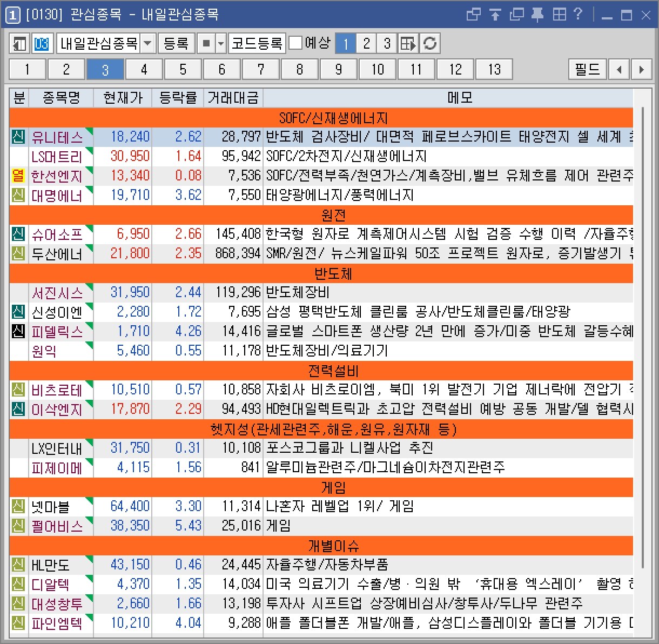This screenshot has width=659, height=644.
Task: Switch to group tab 1
Action: pyautogui.click(x=27, y=69)
